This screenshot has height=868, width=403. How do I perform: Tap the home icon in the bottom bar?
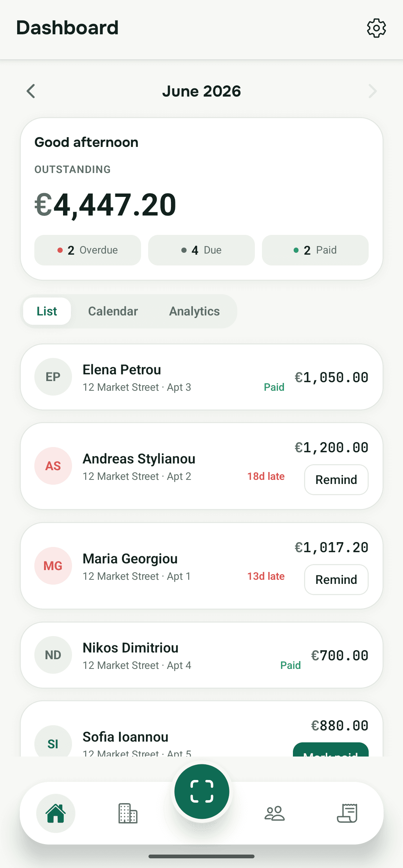click(x=56, y=813)
